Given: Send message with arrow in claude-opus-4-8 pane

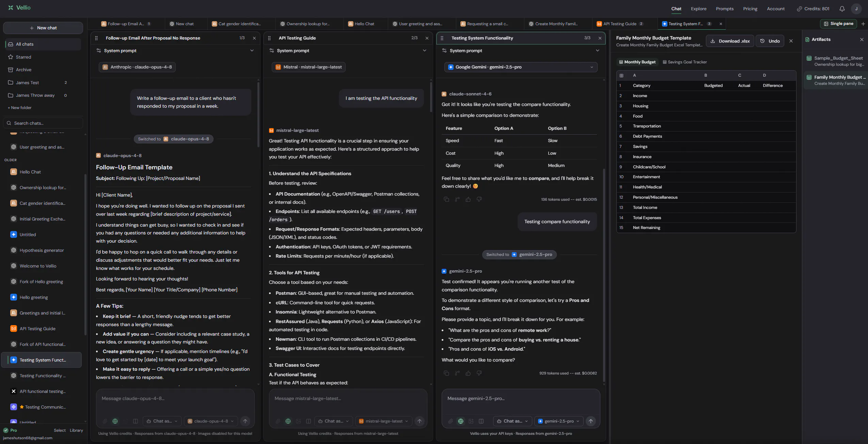Looking at the screenshot, I should point(245,421).
